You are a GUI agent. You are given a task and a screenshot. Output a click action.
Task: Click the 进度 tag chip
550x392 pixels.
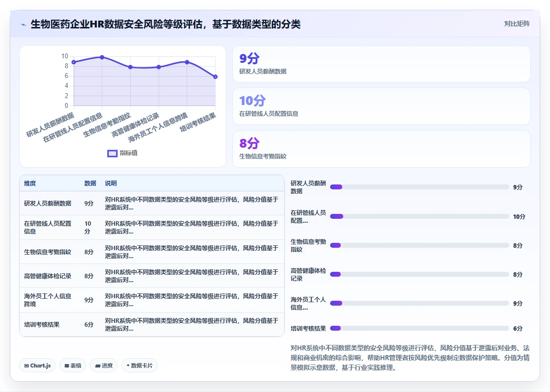point(104,366)
